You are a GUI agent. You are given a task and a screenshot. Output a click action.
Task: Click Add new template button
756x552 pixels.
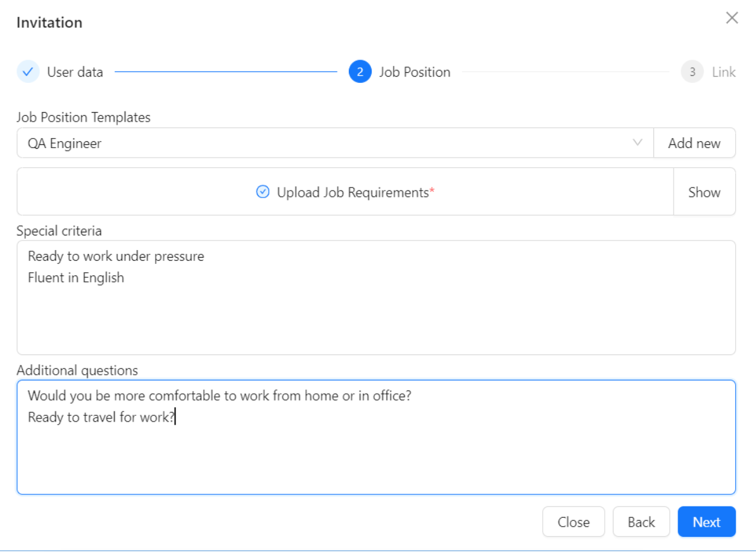(x=695, y=142)
